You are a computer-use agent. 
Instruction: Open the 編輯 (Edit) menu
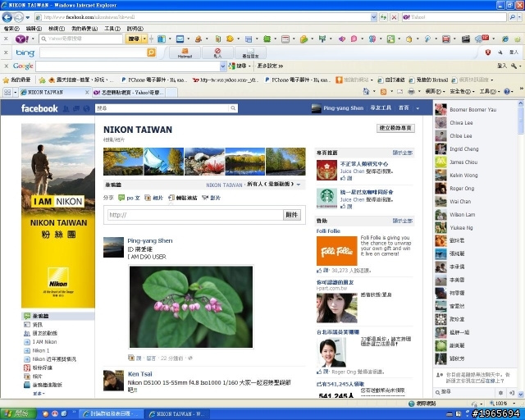[34, 29]
